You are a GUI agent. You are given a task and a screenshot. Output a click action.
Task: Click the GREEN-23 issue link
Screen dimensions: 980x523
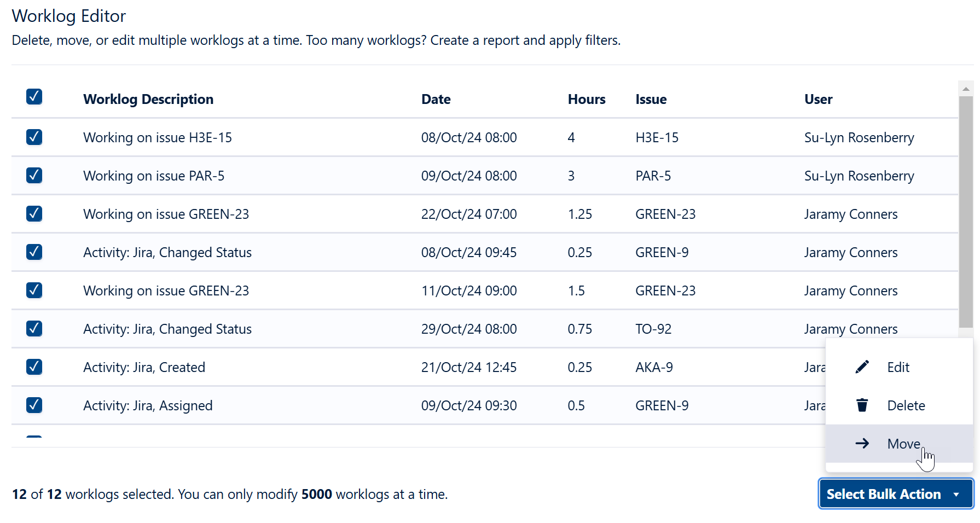[665, 214]
